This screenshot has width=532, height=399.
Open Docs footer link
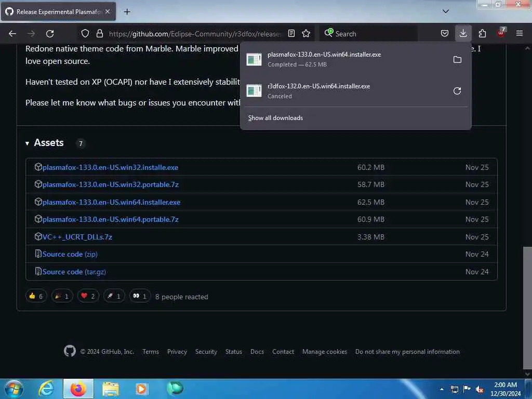[x=257, y=352]
